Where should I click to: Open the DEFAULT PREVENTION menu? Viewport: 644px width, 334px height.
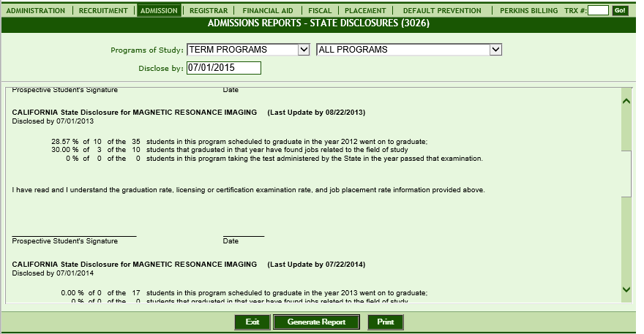442,11
